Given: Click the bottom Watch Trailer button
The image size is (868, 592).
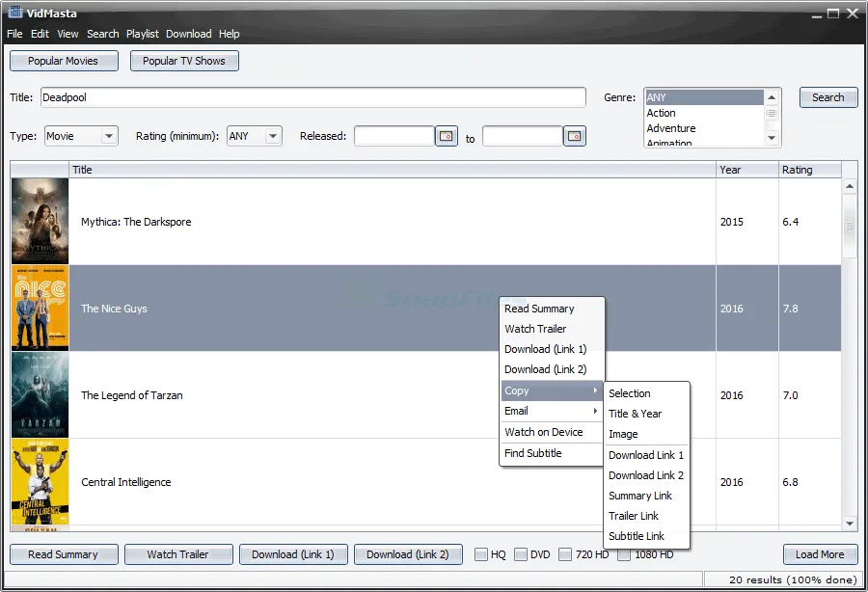Looking at the screenshot, I should click(178, 554).
